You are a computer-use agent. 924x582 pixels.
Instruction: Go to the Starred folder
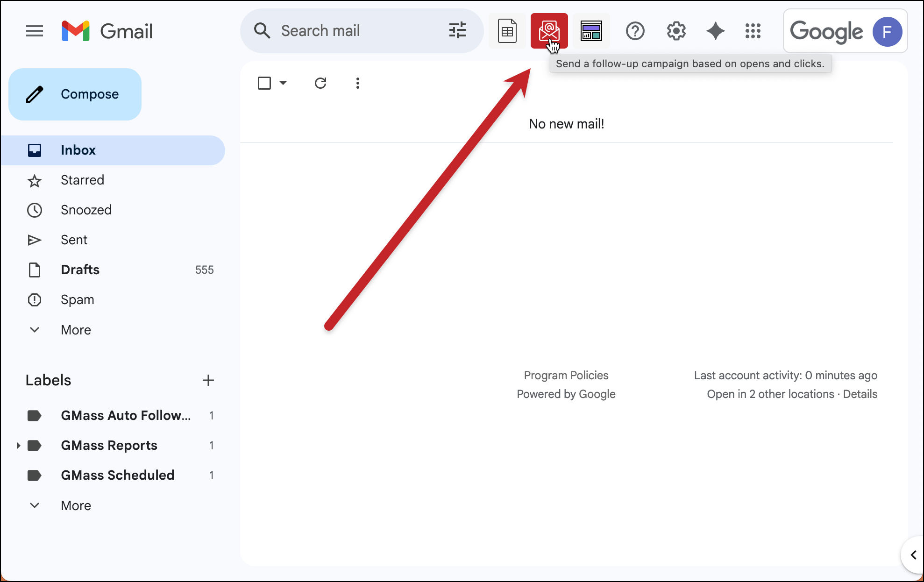tap(82, 180)
